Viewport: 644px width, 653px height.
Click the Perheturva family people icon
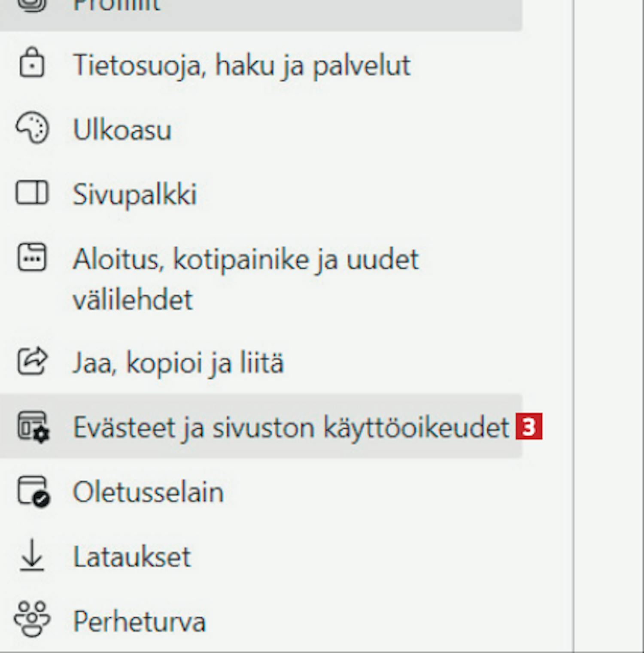(x=32, y=619)
